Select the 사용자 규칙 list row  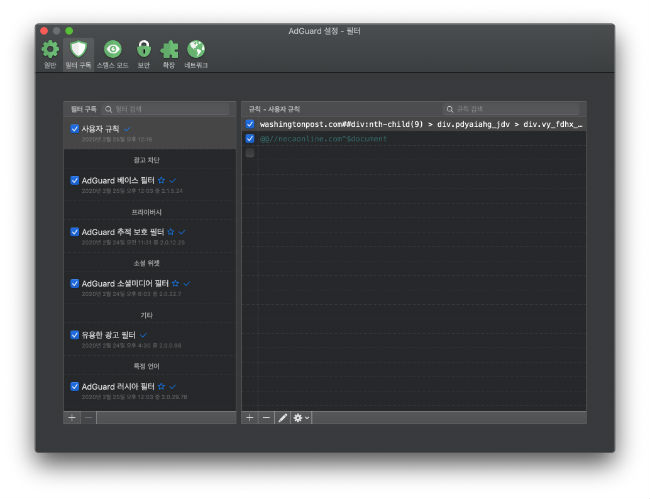150,133
